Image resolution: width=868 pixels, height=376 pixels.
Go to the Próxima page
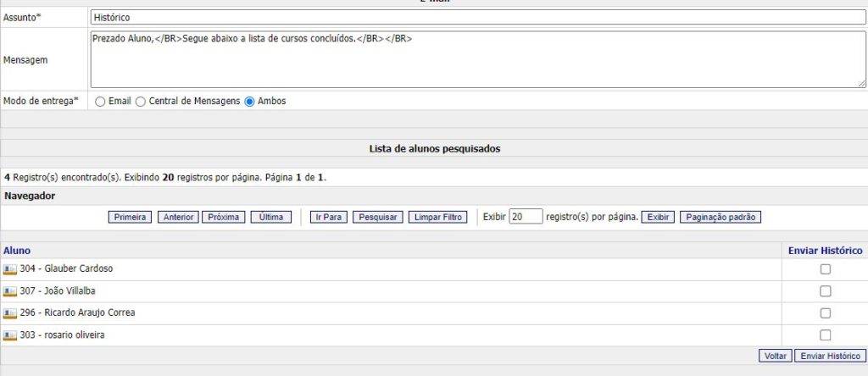223,218
